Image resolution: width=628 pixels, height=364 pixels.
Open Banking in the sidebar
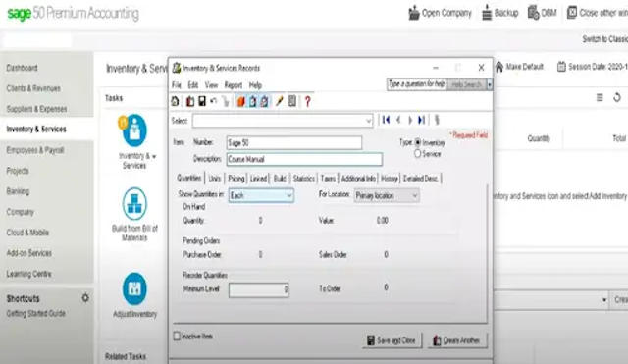[x=18, y=191]
